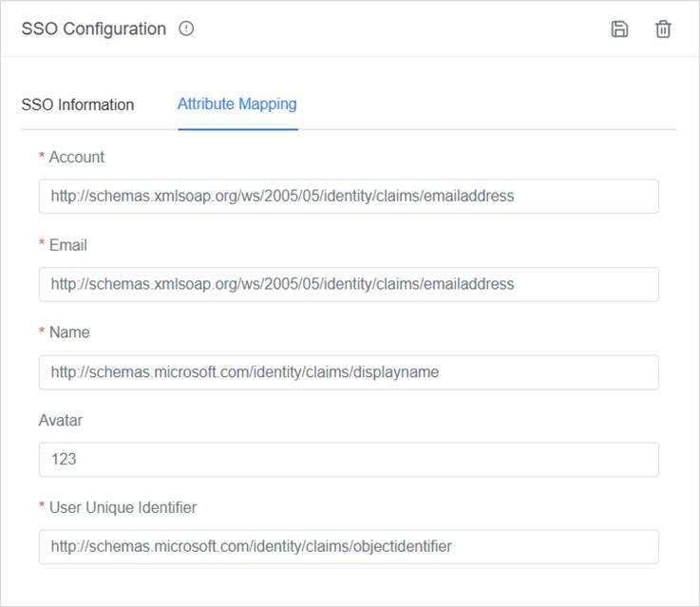This screenshot has width=700, height=607.
Task: Focus the User Unique Identifier input
Action: click(349, 547)
